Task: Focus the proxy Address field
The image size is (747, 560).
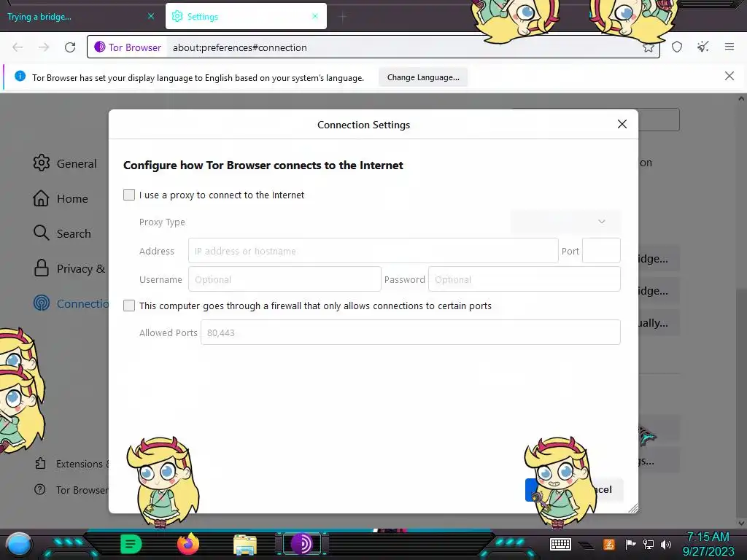Action: click(373, 251)
